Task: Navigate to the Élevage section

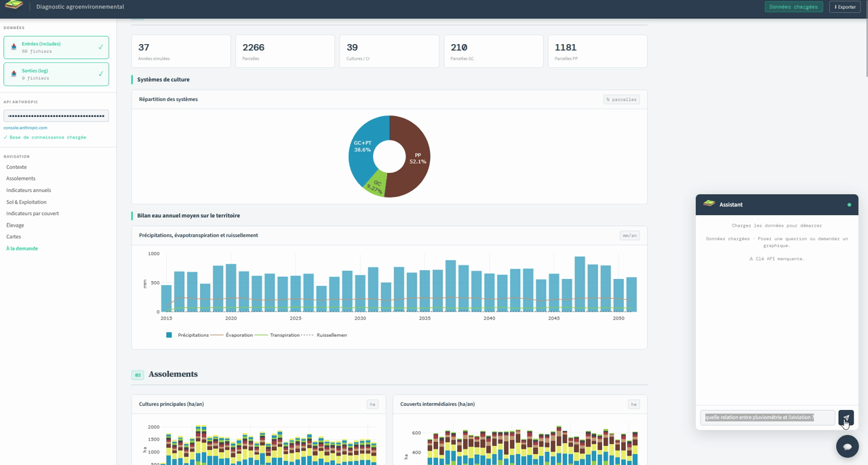Action: 15,225
